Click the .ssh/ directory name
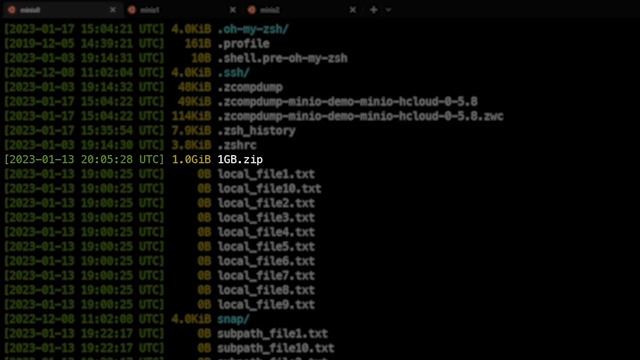 [233, 73]
